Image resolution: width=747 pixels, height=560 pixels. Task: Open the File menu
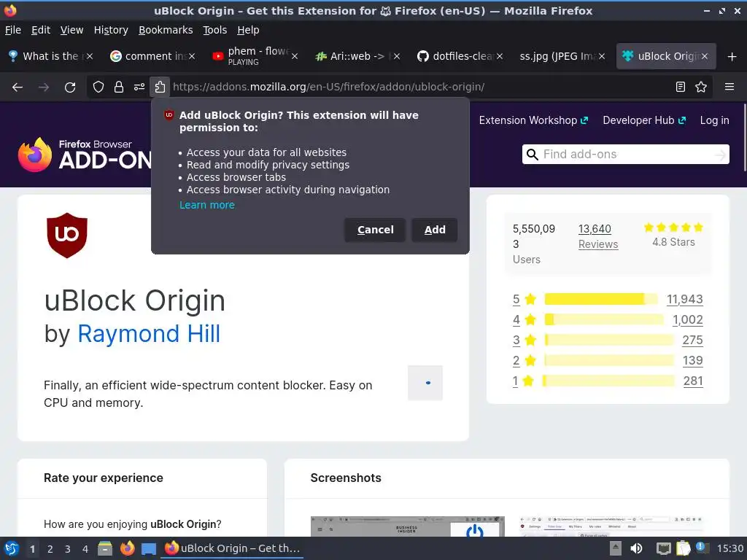(x=13, y=30)
